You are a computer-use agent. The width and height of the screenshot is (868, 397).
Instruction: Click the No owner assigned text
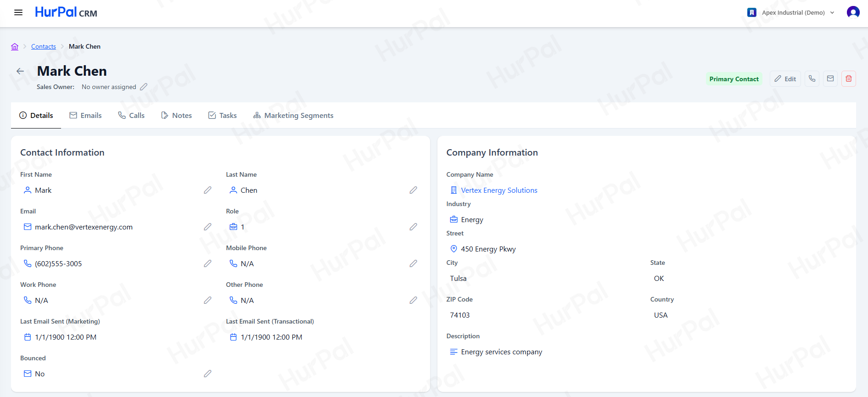coord(109,87)
